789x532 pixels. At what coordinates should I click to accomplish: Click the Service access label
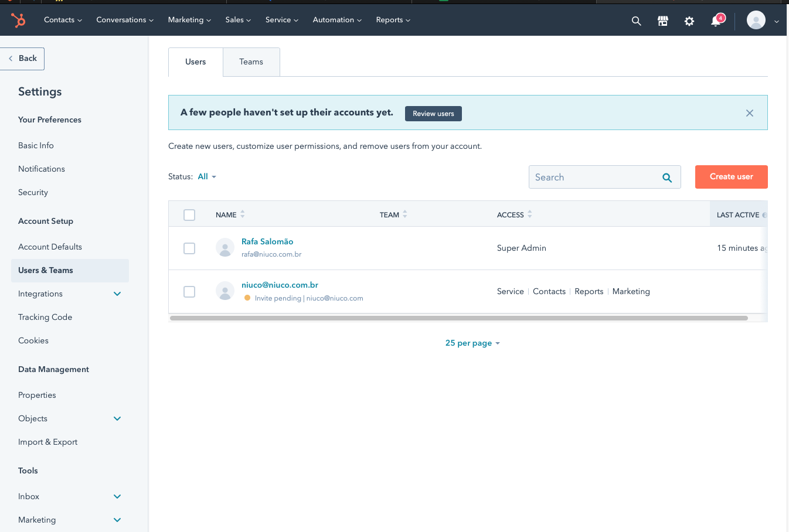tap(511, 291)
